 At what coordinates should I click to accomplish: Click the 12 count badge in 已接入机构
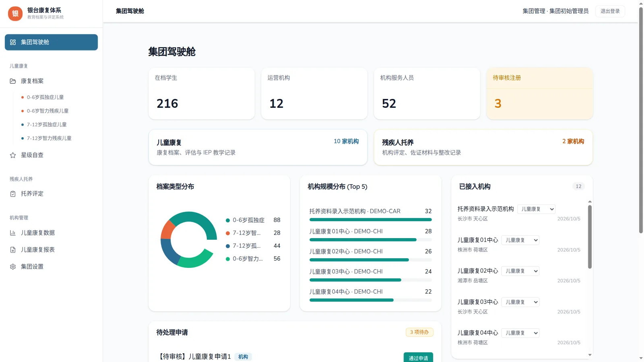578,187
